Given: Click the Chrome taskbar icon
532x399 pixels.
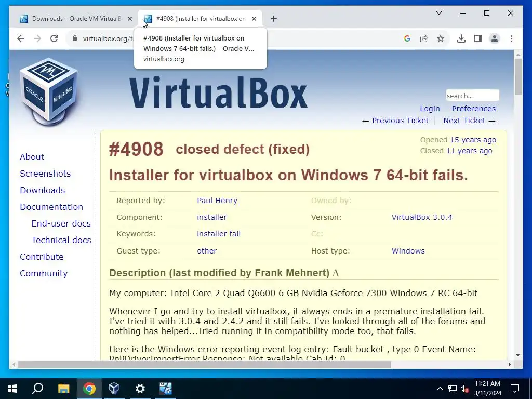Looking at the screenshot, I should 89,389.
